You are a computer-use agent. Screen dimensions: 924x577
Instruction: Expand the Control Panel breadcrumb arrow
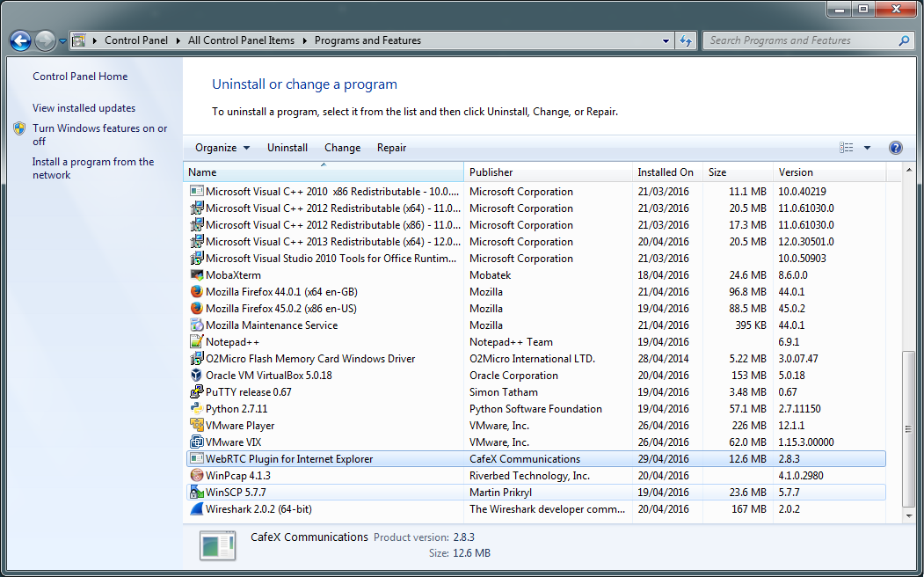pos(178,40)
